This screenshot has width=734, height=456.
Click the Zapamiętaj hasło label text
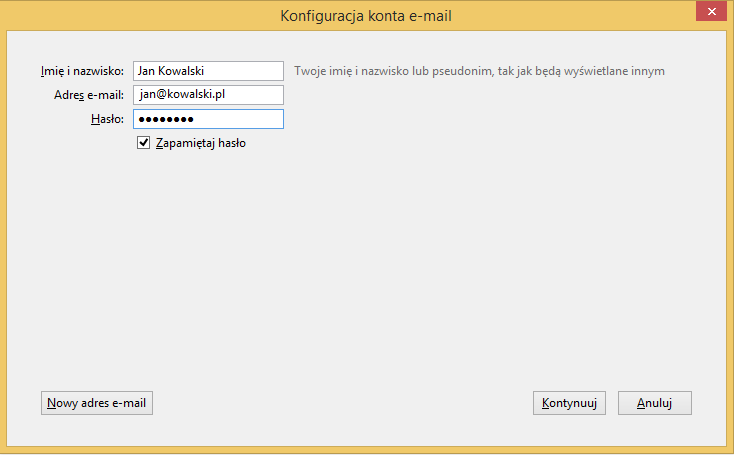pyautogui.click(x=200, y=143)
